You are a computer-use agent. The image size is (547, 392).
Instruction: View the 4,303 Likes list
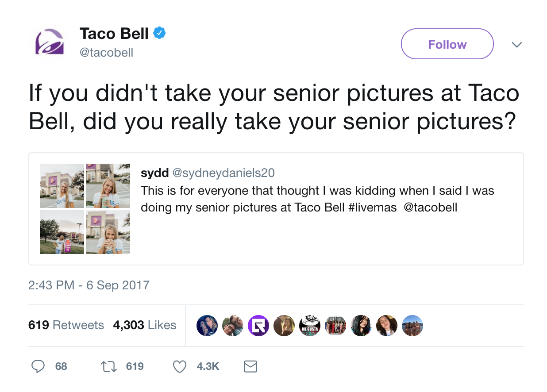[x=144, y=325]
